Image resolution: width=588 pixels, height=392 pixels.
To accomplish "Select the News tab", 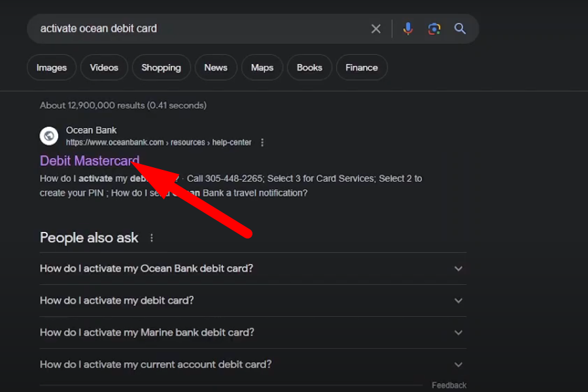I will point(216,67).
